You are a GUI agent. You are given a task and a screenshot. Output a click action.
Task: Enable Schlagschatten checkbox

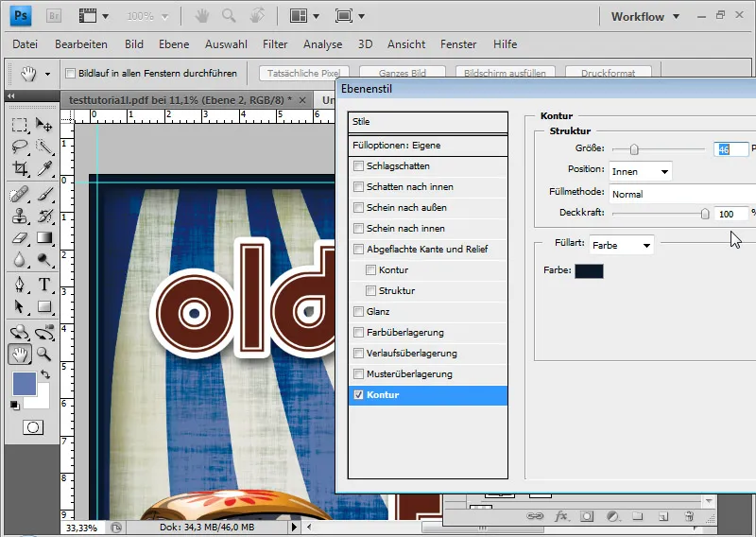tap(358, 166)
